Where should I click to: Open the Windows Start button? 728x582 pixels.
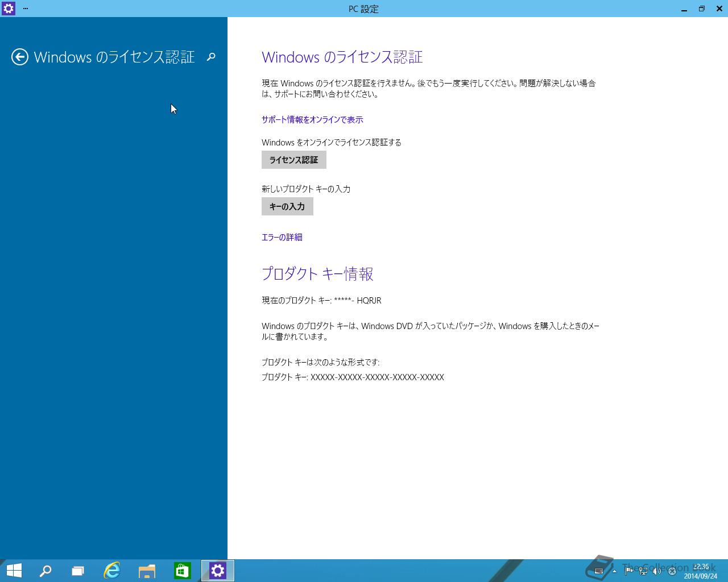[14, 571]
